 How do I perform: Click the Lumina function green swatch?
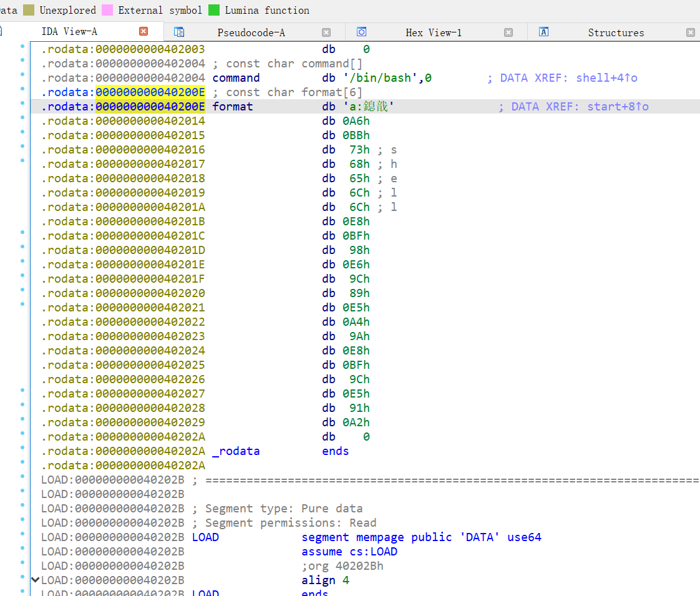tap(214, 10)
